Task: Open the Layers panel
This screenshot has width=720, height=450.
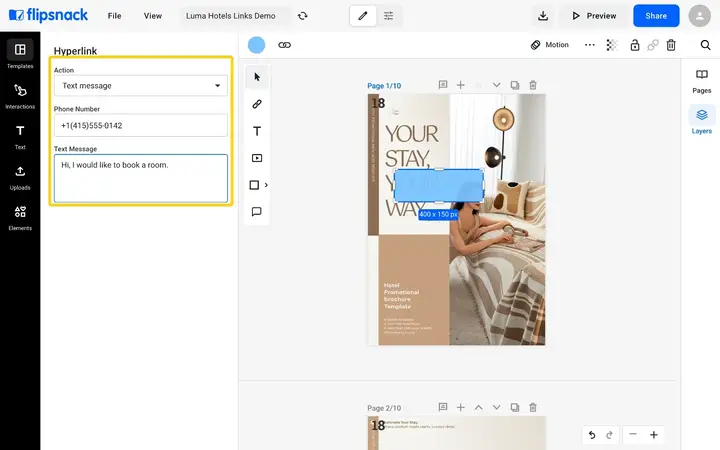Action: (x=702, y=121)
